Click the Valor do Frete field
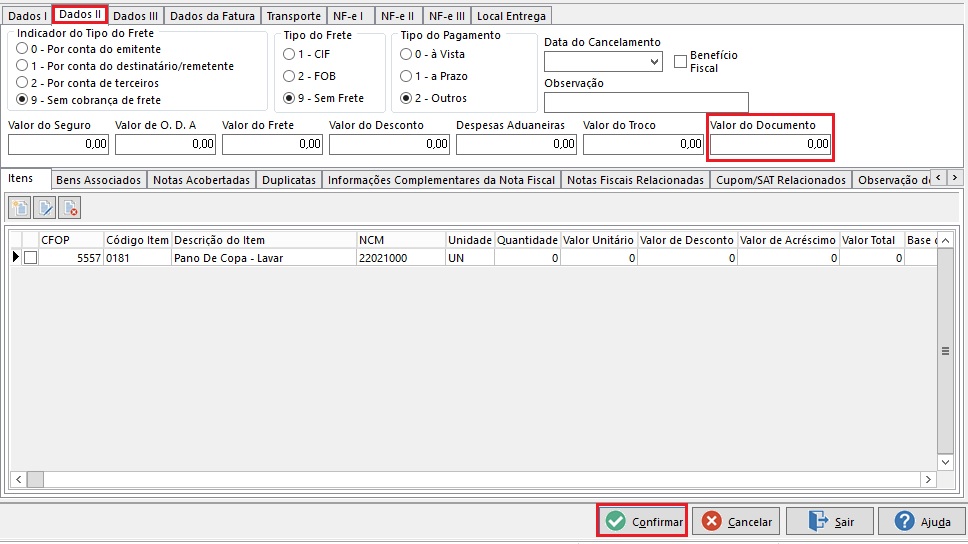Screen dimensions: 968x544 pyautogui.click(x=272, y=144)
